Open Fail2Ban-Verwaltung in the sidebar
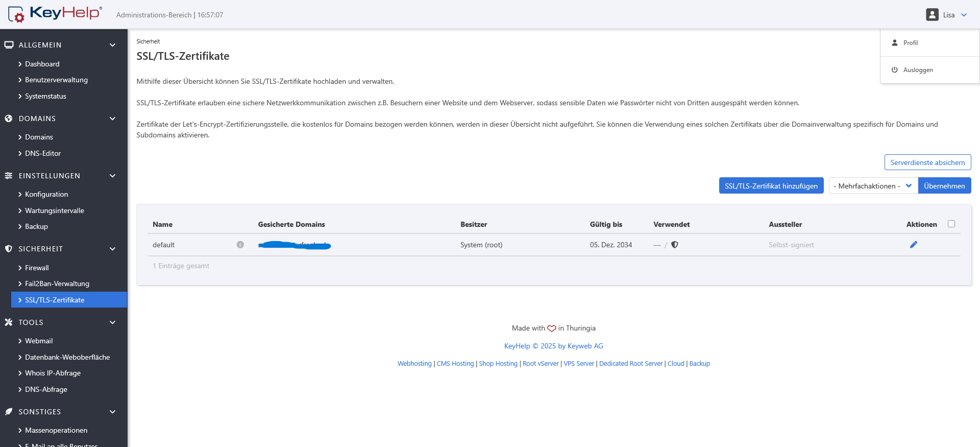980x447 pixels. (57, 284)
